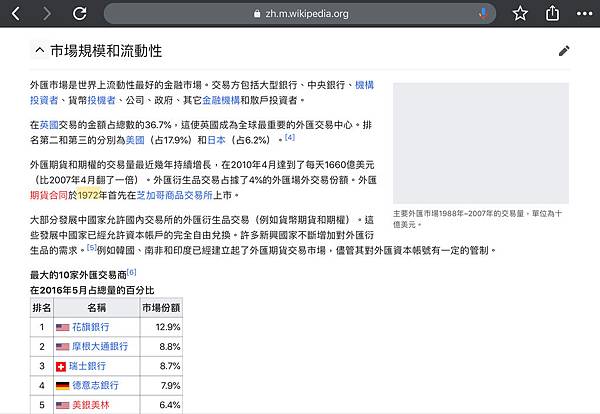Click the 市場份額 column header
The height and width of the screenshot is (414, 600).
click(161, 308)
